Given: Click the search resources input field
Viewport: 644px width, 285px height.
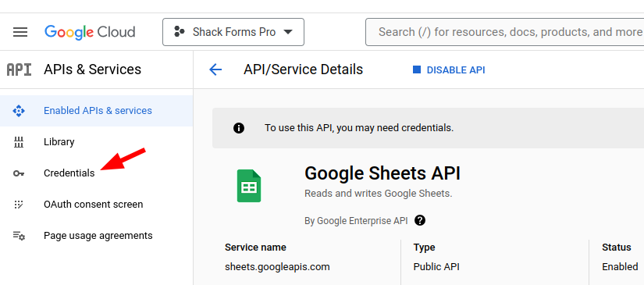Looking at the screenshot, I should (505, 32).
